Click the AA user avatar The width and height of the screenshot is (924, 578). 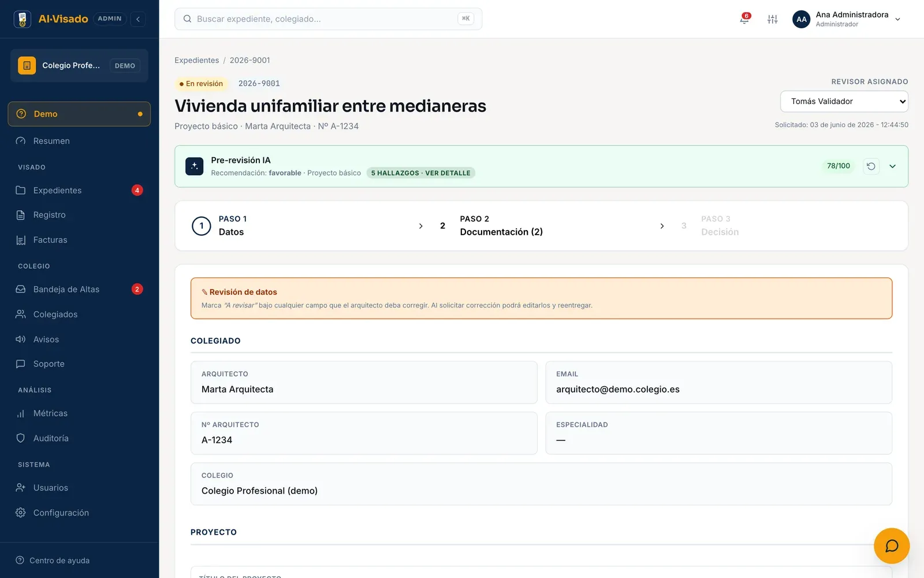(802, 19)
